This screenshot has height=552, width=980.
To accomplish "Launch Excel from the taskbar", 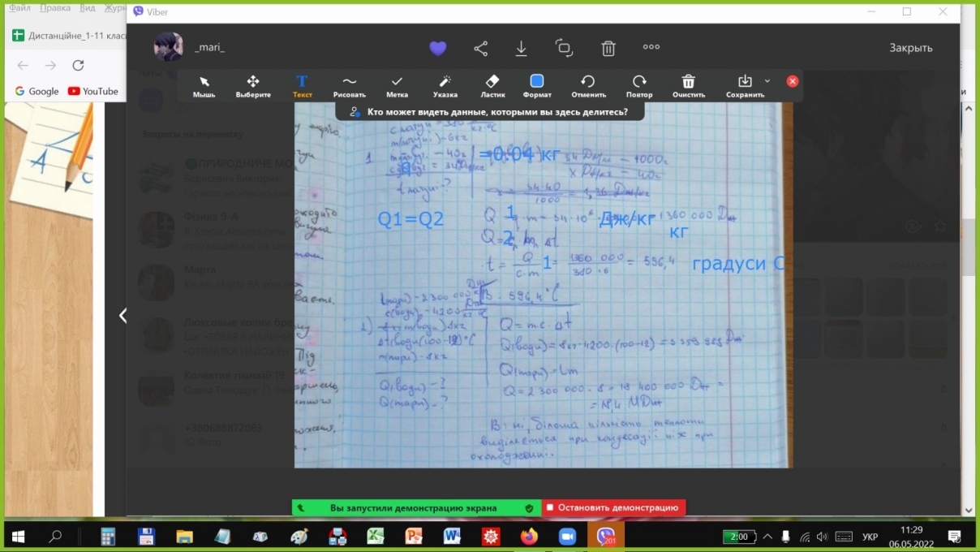I will pyautogui.click(x=376, y=536).
